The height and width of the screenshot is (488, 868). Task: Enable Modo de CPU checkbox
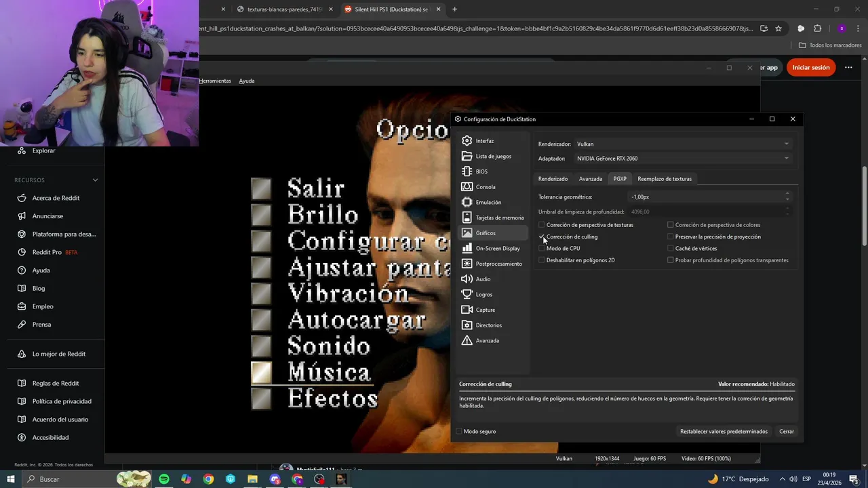tap(559, 249)
